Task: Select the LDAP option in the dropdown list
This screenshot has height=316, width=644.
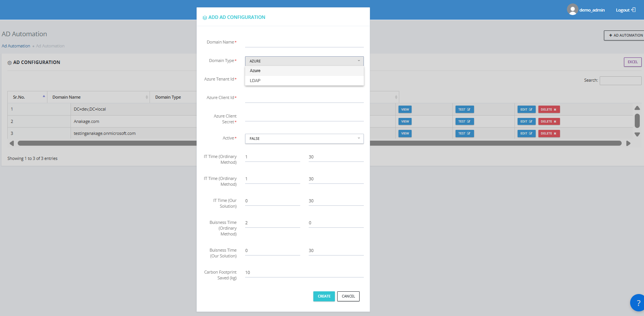Action: [255, 81]
